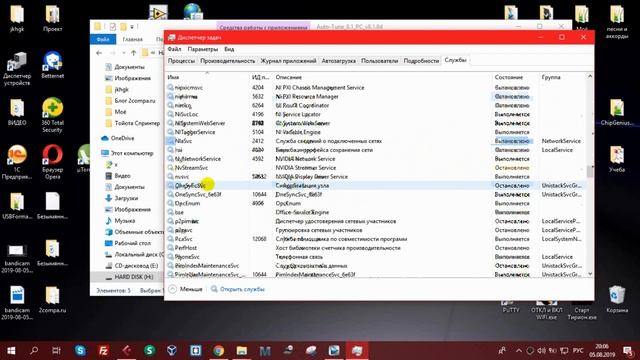The height and width of the screenshot is (360, 640).
Task: Open the Файл tab in File Explorer
Action: [x=103, y=39]
